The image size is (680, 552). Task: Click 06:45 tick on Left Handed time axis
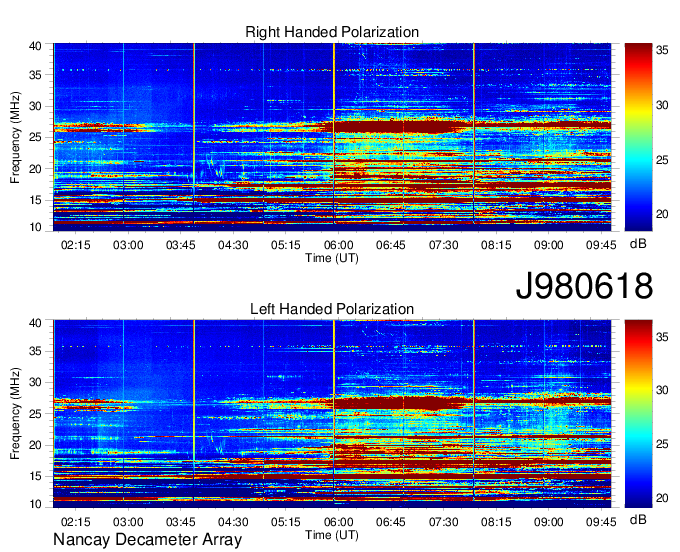[391, 522]
